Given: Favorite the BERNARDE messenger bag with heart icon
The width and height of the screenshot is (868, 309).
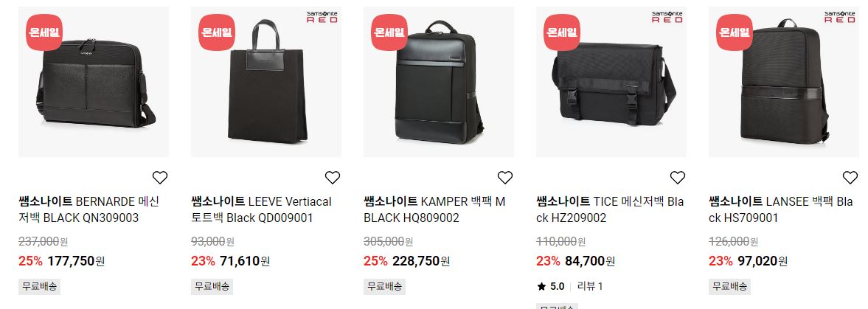Looking at the screenshot, I should [x=160, y=178].
